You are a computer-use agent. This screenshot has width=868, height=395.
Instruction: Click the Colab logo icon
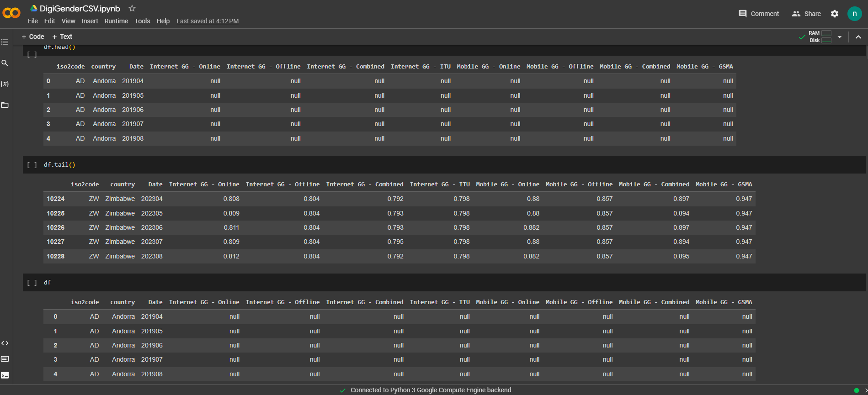pyautogui.click(x=11, y=13)
